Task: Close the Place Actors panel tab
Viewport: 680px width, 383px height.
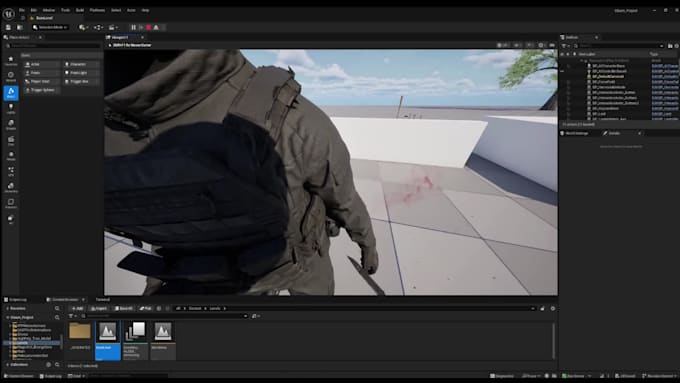Action: tap(40, 37)
